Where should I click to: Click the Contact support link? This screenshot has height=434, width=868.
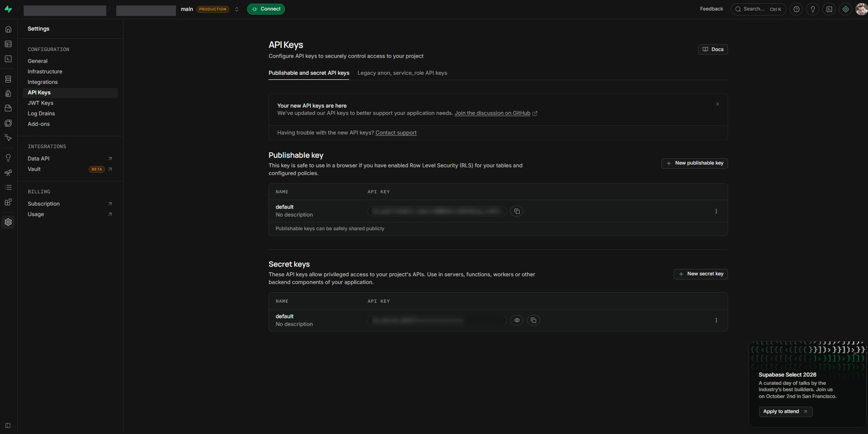[x=396, y=133]
